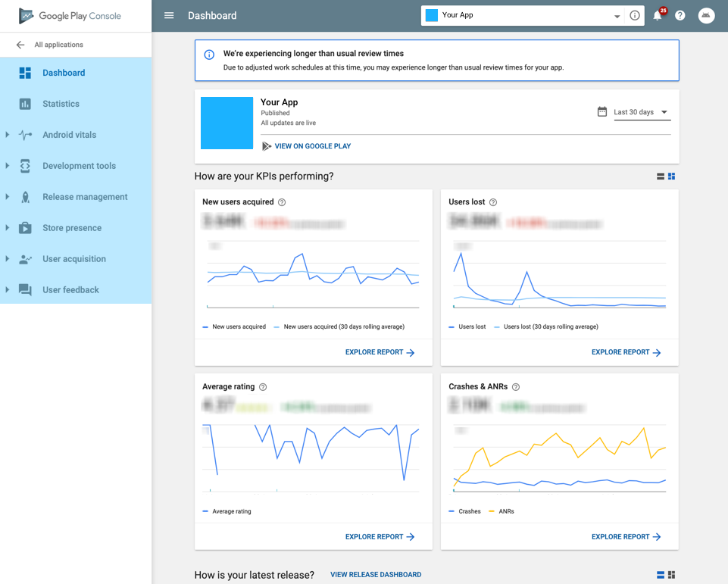
Task: Click the Store presence bag icon
Action: coord(25,228)
